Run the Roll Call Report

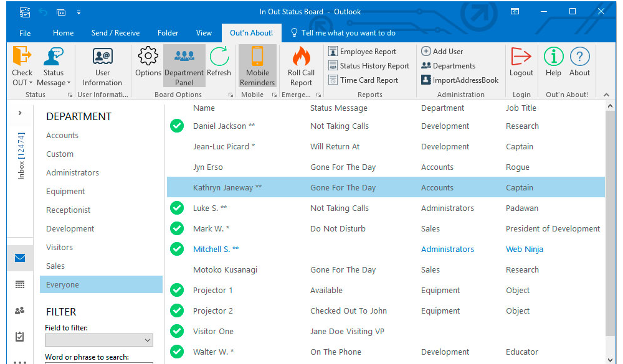pos(301,57)
